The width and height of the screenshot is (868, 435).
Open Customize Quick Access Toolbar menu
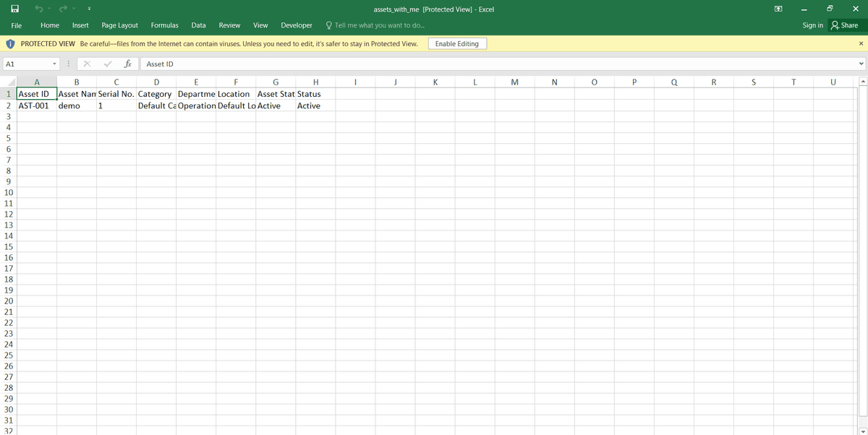point(88,8)
